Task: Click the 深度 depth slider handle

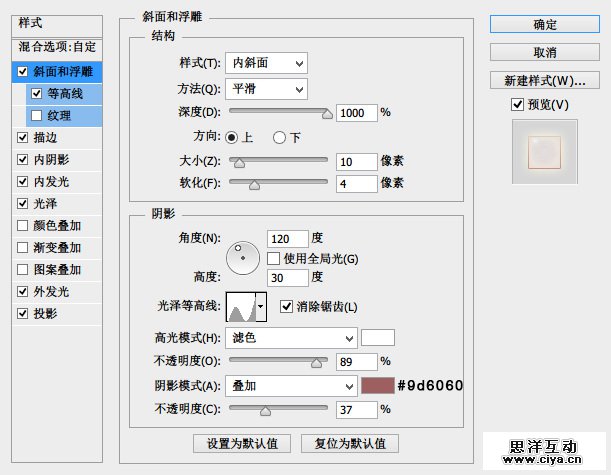Action: [x=326, y=114]
